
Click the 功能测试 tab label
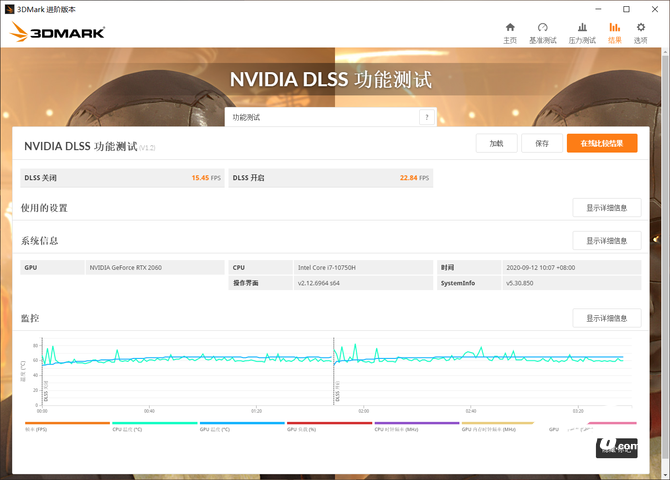point(246,117)
